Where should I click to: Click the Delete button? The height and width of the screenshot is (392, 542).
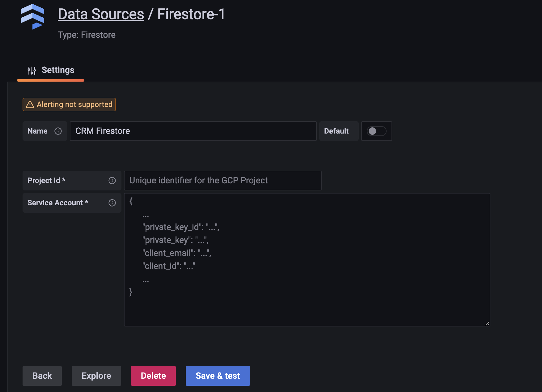point(153,376)
